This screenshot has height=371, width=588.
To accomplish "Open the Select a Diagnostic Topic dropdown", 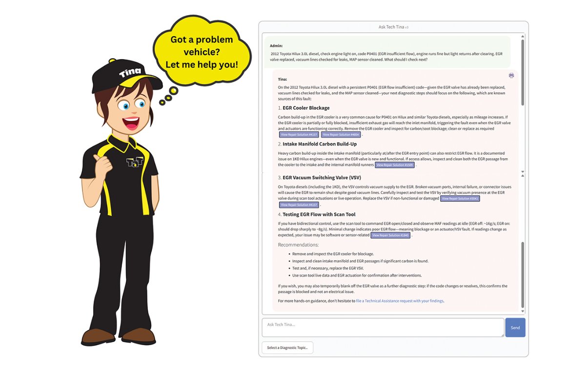I will click(x=287, y=348).
